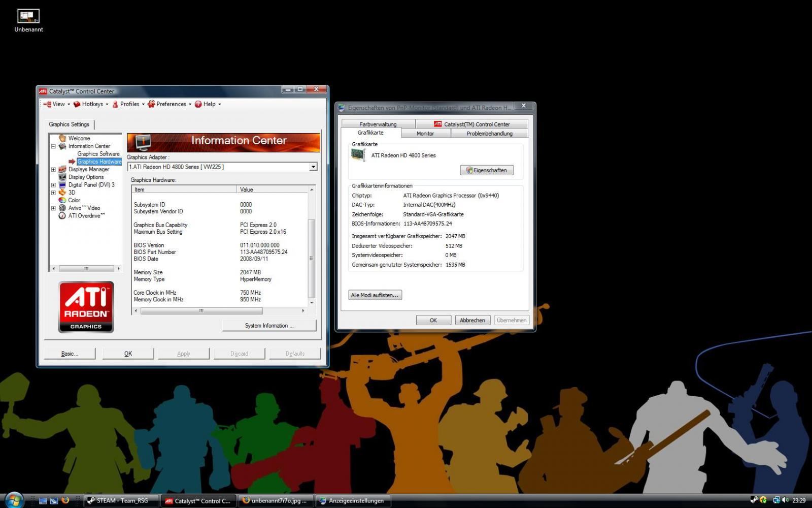The width and height of the screenshot is (812, 508).
Task: Expand the Avivo Video tree node
Action: (x=53, y=208)
